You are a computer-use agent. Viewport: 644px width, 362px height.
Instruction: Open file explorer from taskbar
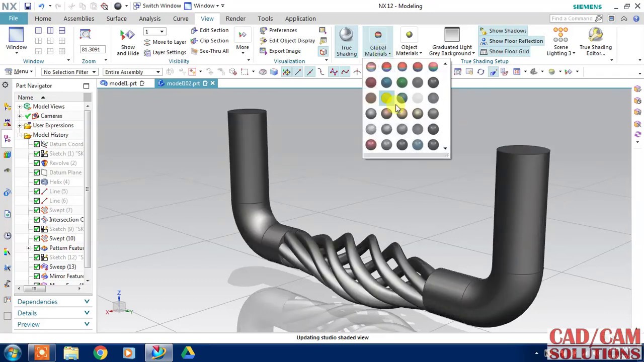click(71, 353)
